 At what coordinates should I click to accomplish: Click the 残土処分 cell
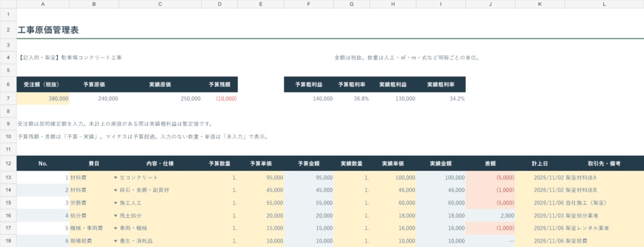pos(160,215)
